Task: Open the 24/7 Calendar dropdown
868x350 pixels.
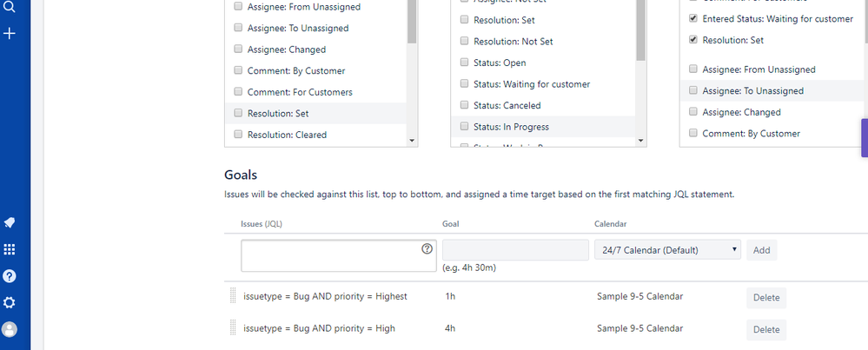Action: click(667, 250)
